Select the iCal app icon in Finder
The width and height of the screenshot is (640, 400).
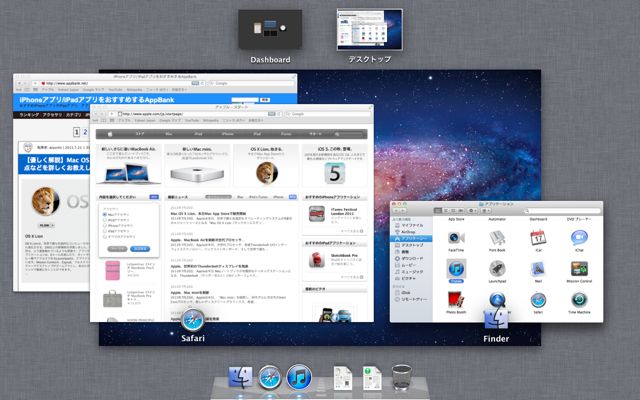538,238
